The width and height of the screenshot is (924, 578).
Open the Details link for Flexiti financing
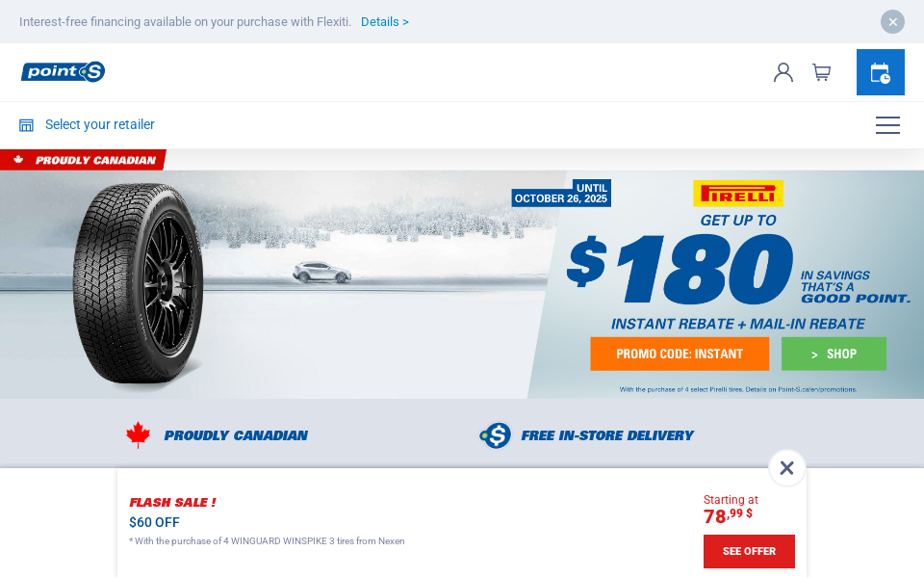click(x=385, y=22)
